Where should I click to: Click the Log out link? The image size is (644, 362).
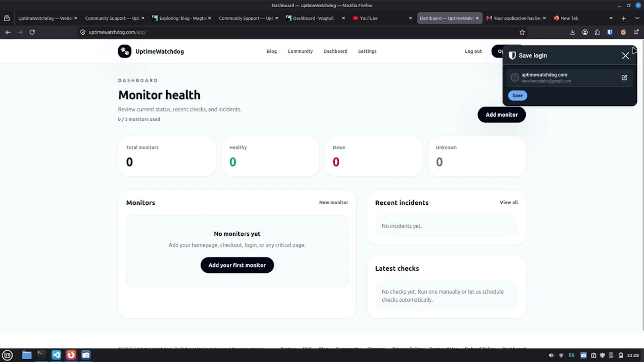click(473, 51)
